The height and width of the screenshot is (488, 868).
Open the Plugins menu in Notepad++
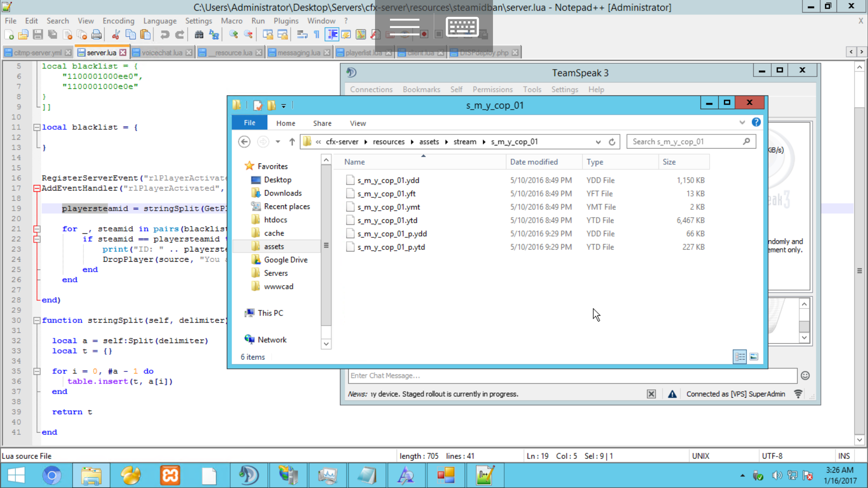click(286, 21)
